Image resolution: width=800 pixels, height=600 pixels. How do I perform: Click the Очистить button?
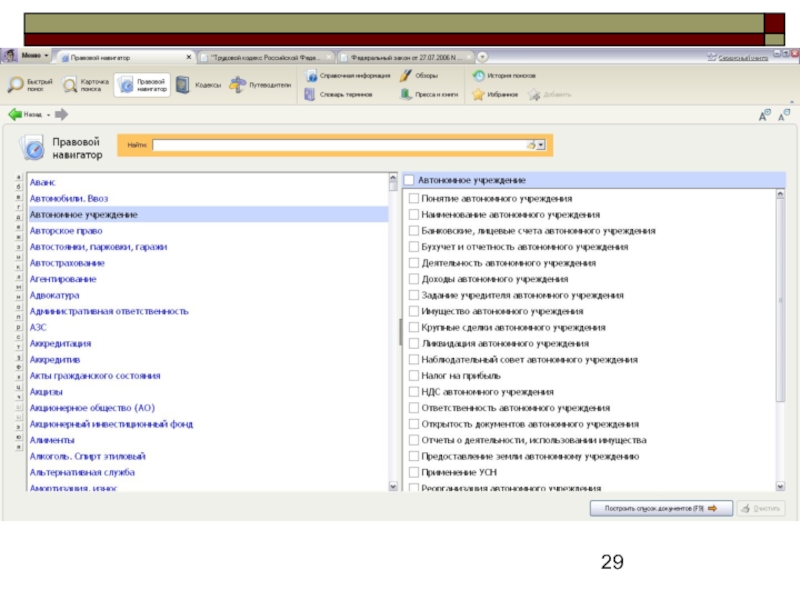pyautogui.click(x=761, y=508)
